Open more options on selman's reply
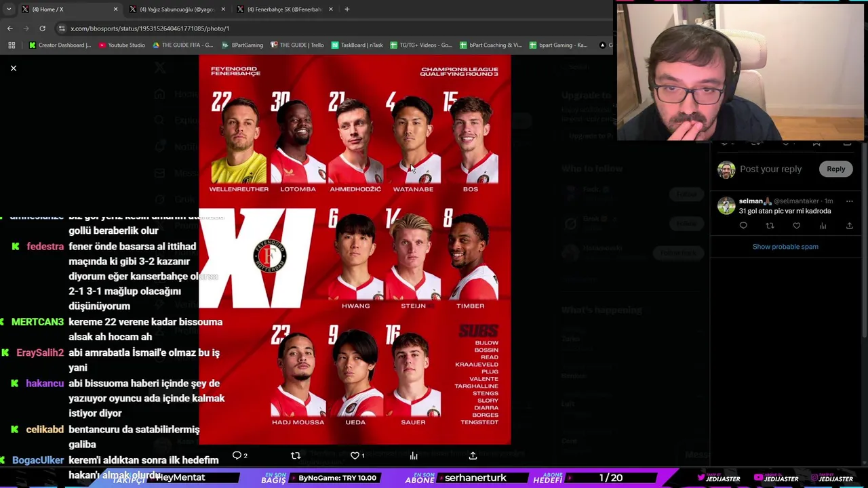Viewport: 868px width, 488px height. point(849,201)
